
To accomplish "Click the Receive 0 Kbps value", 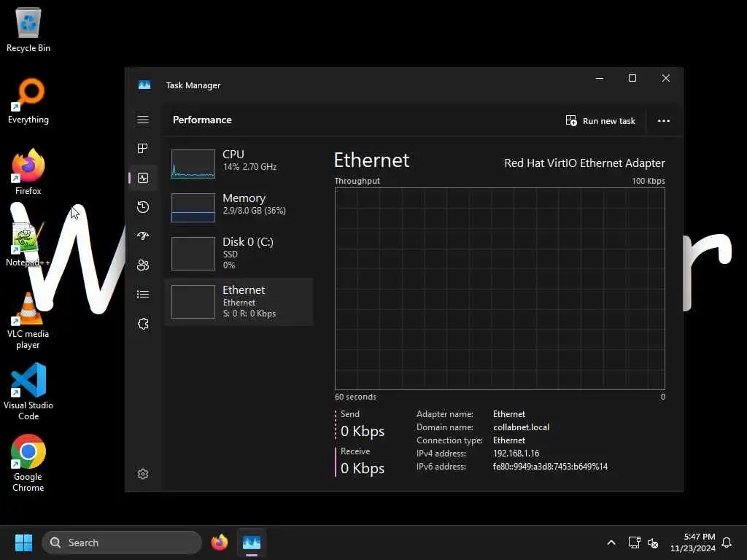I will coord(363,468).
